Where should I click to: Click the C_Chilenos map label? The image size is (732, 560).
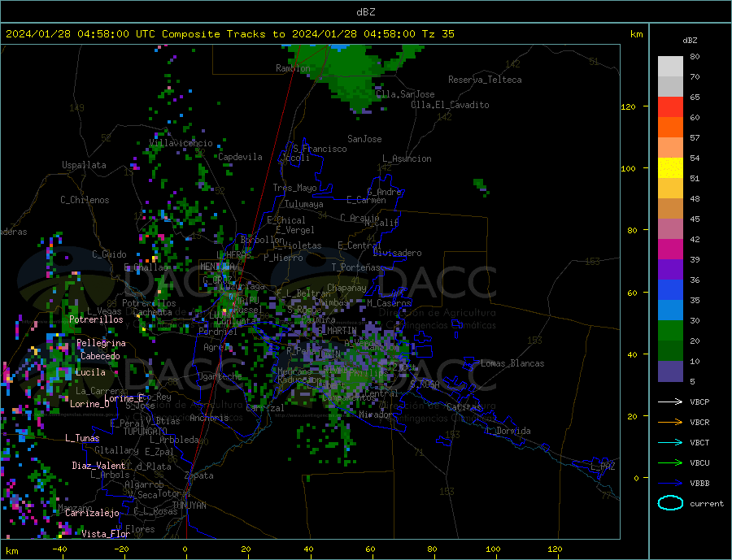pos(85,200)
